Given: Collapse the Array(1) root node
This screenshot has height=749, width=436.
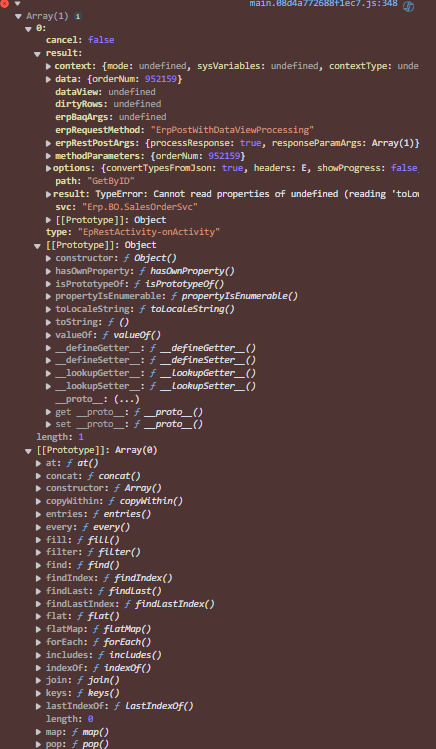Looking at the screenshot, I should click(x=18, y=16).
